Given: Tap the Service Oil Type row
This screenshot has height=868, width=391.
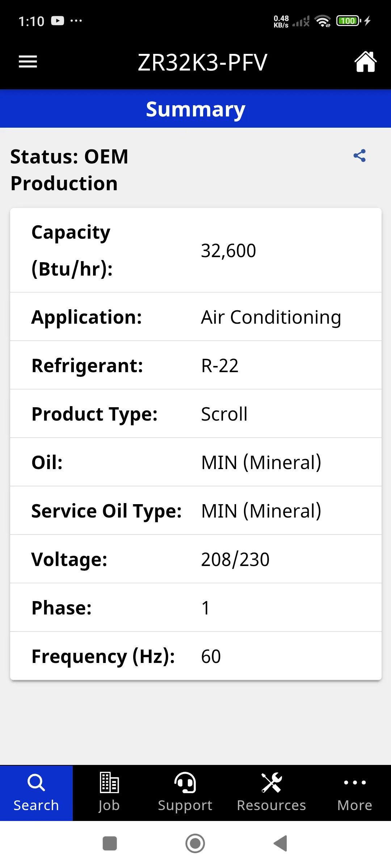Looking at the screenshot, I should tap(196, 511).
